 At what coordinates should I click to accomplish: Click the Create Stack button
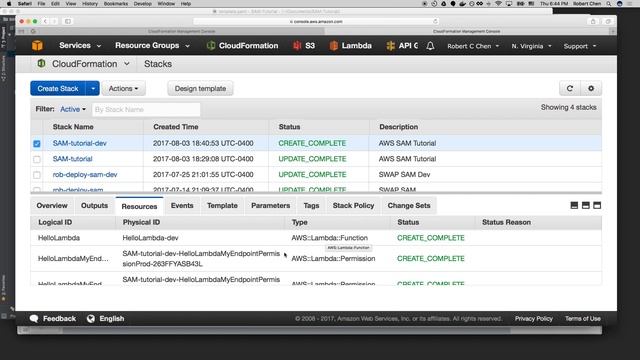click(58, 88)
